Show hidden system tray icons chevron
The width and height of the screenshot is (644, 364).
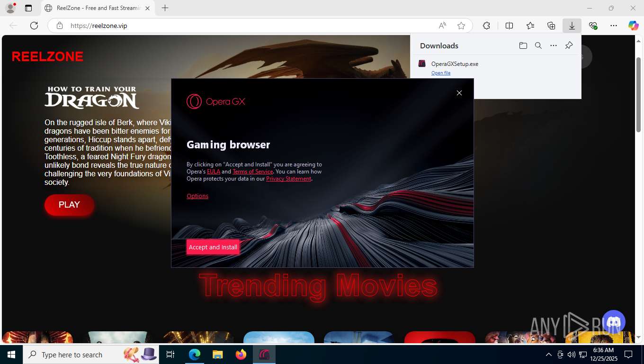[549, 355]
